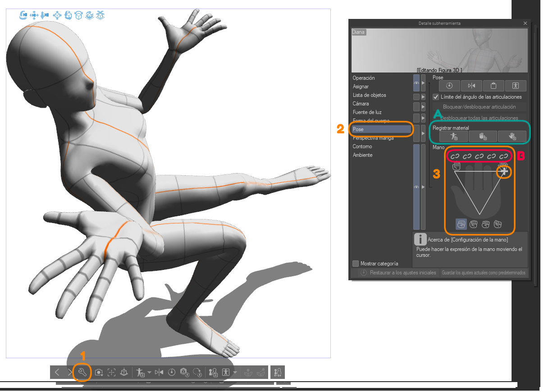Open body shape adjustment figure icon
Screen dimensions: 544x392
(226, 373)
